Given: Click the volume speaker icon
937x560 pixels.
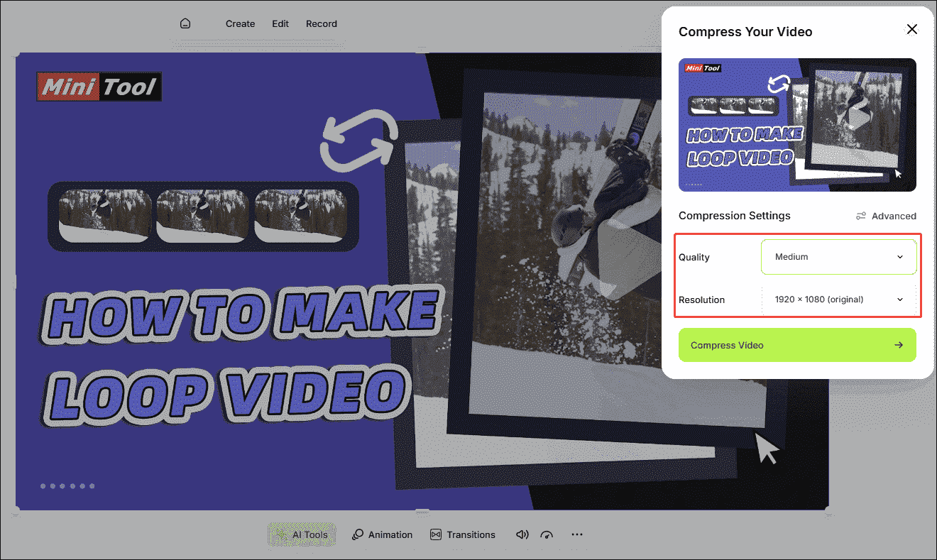Looking at the screenshot, I should 522,534.
